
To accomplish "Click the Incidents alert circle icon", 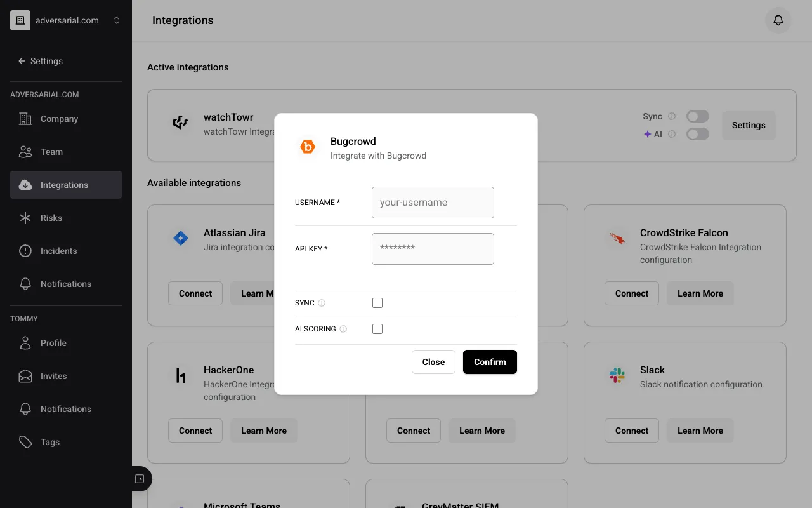I will coord(25,251).
